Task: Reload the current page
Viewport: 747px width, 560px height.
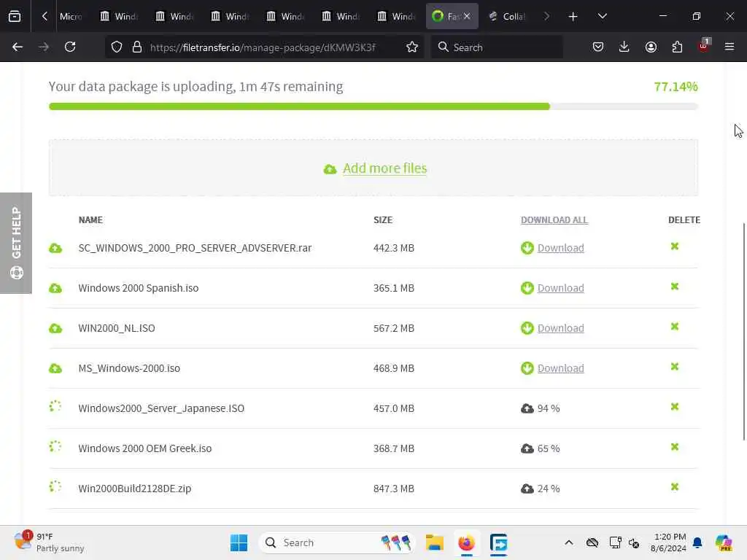Action: tap(70, 47)
